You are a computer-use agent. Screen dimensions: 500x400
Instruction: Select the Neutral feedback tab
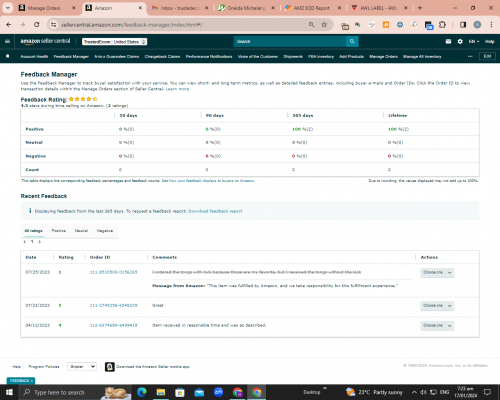point(81,231)
